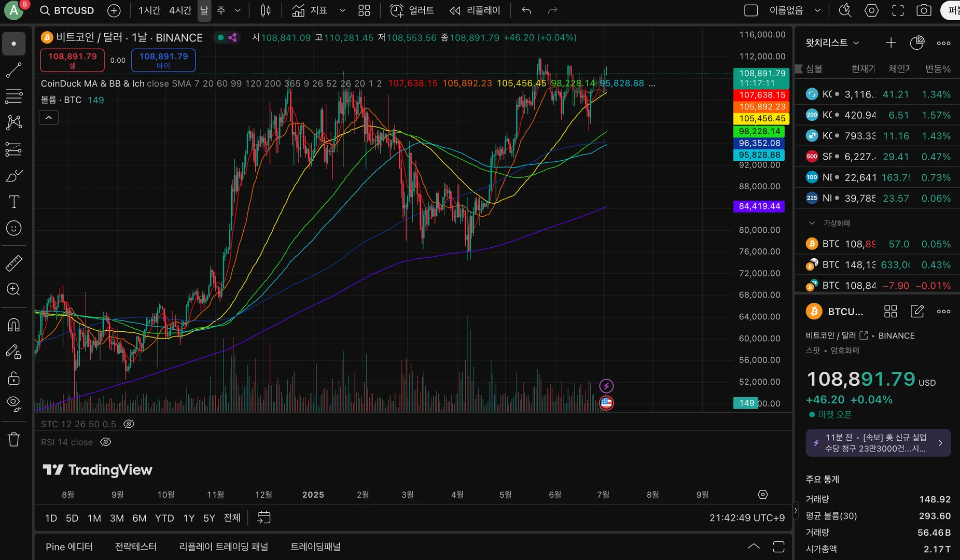The width and height of the screenshot is (960, 560).
Task: Undo the last chart action
Action: (x=526, y=10)
